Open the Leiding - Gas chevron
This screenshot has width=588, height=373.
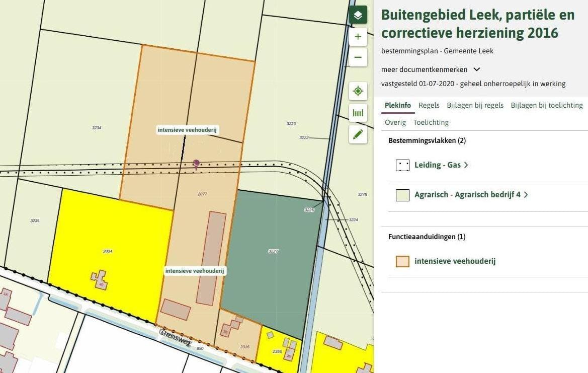pyautogui.click(x=466, y=165)
